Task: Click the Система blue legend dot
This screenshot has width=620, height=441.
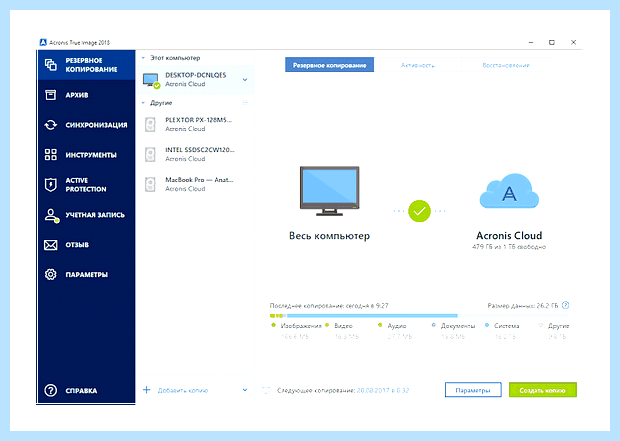Action: pyautogui.click(x=487, y=325)
